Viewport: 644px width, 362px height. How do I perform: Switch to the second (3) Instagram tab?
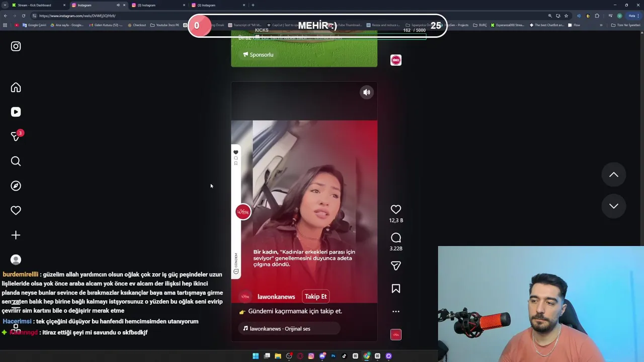tap(157, 5)
